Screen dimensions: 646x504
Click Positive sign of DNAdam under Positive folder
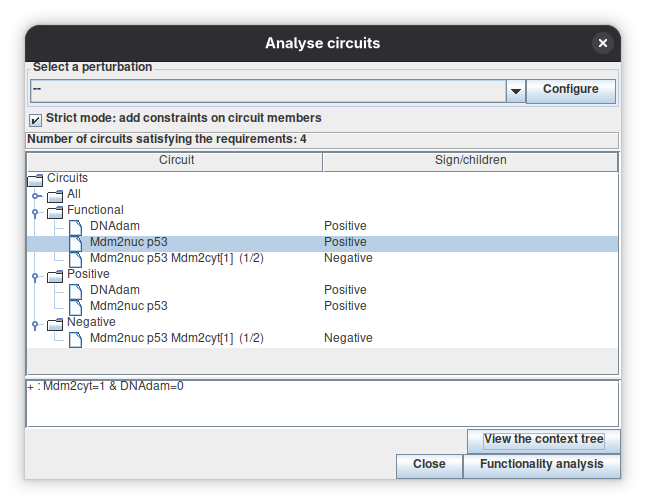pos(345,290)
